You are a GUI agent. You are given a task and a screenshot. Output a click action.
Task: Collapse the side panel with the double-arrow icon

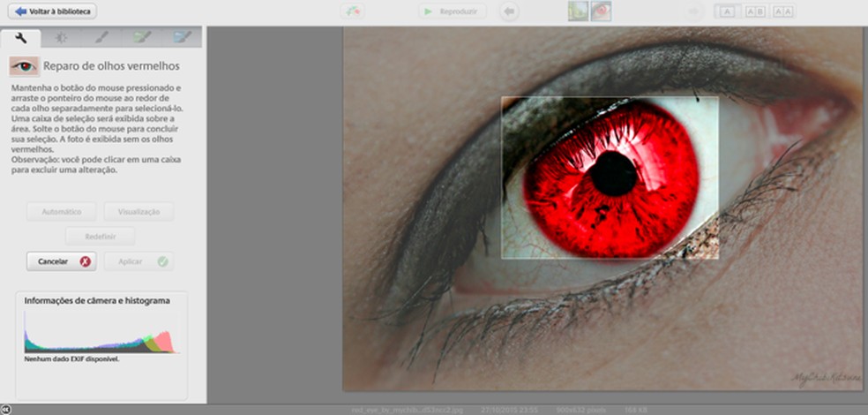click(x=5, y=410)
